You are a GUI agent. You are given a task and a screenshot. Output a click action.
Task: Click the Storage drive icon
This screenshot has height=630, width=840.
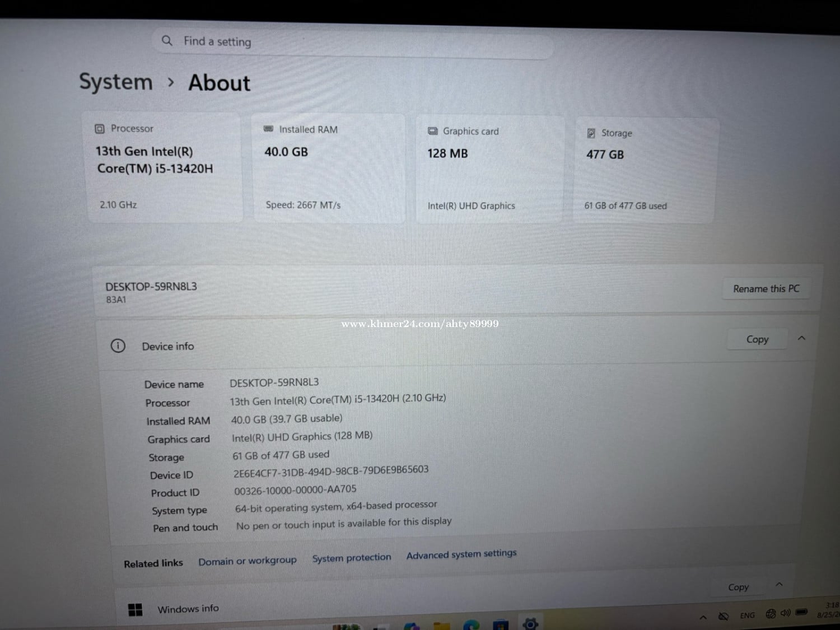tap(591, 133)
